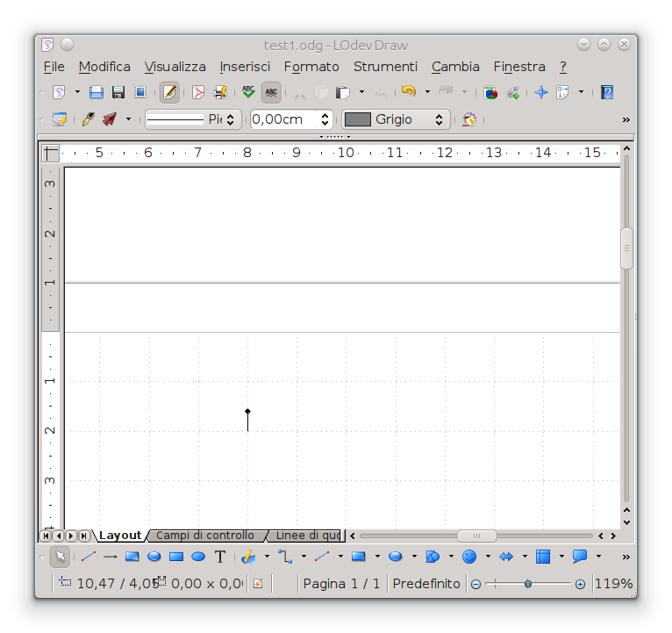Open the line style dropdown
Image resolution: width=672 pixels, height=633 pixels.
(x=231, y=119)
